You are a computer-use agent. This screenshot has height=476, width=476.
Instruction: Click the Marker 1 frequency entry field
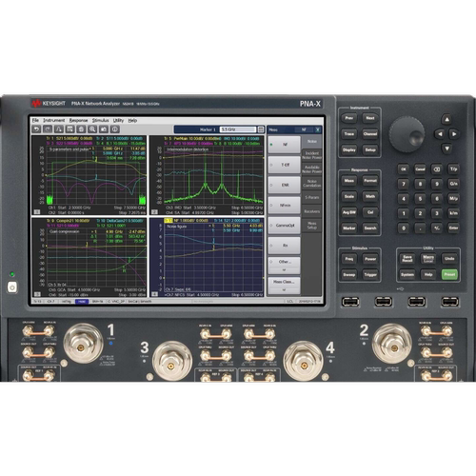[x=238, y=129]
